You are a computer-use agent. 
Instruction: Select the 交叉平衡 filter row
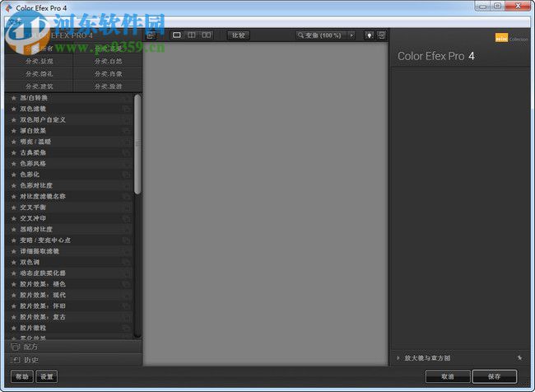point(68,208)
